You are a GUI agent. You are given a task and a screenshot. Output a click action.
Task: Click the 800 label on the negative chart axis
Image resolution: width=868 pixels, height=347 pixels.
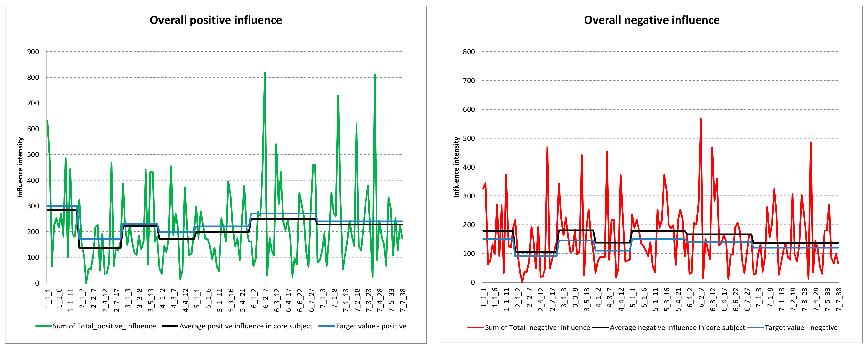pyautogui.click(x=469, y=52)
